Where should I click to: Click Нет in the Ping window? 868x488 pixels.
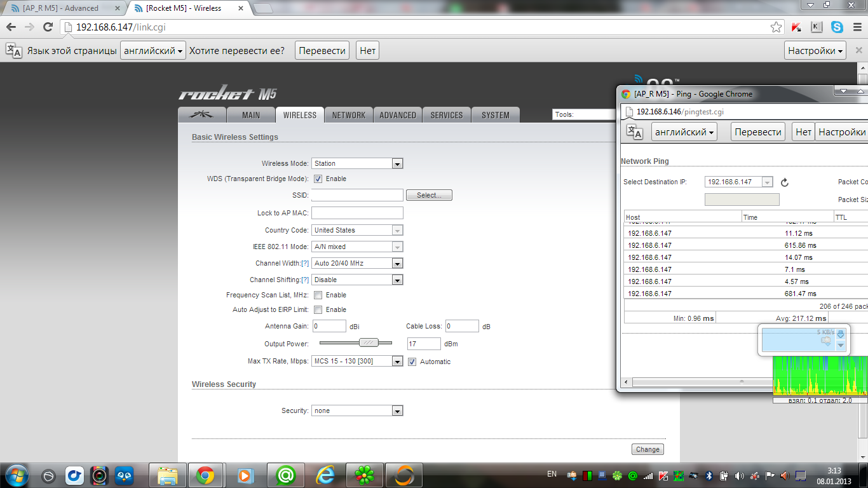(x=804, y=132)
